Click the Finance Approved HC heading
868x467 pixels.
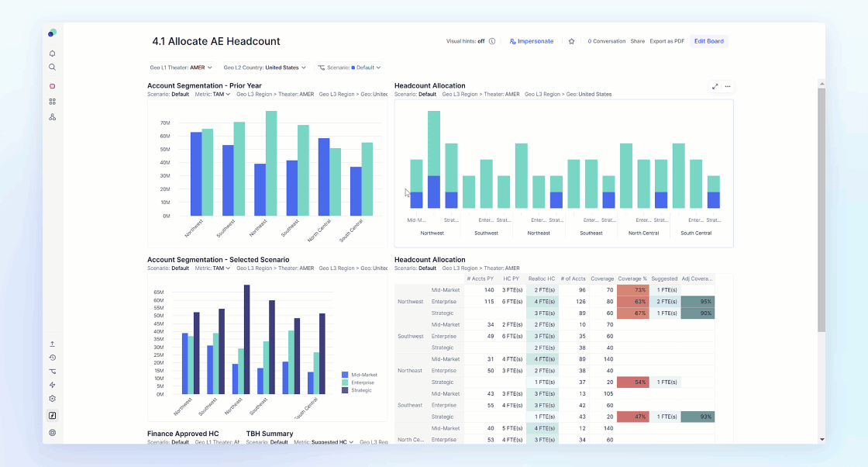tap(183, 434)
